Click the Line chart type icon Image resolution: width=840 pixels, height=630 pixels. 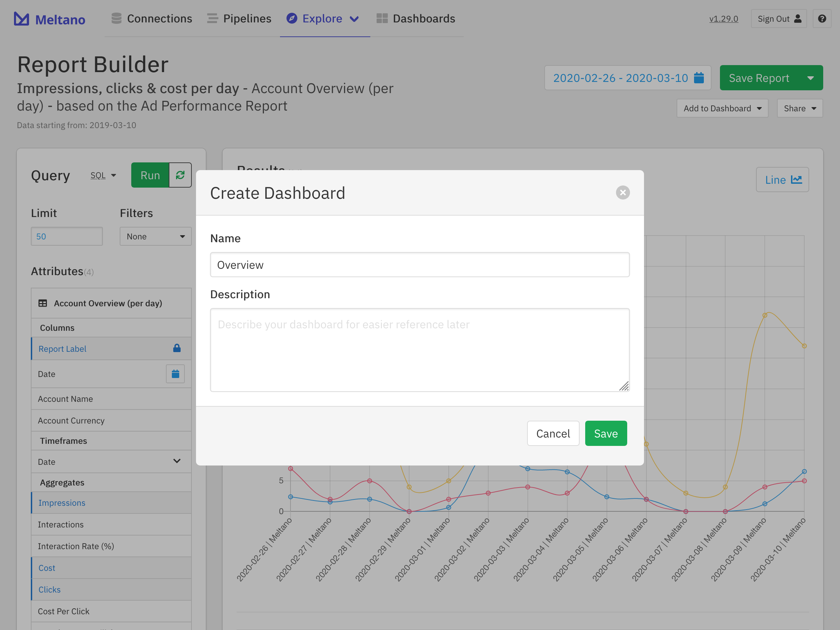point(796,180)
